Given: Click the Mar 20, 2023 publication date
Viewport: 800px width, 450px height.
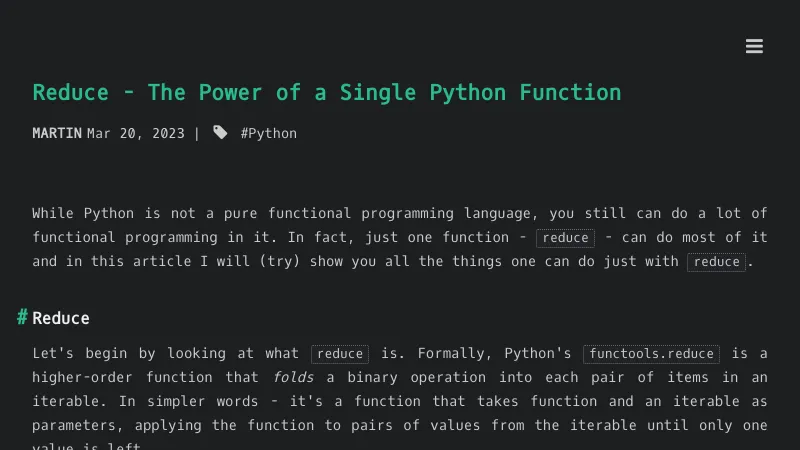Looking at the screenshot, I should (136, 133).
